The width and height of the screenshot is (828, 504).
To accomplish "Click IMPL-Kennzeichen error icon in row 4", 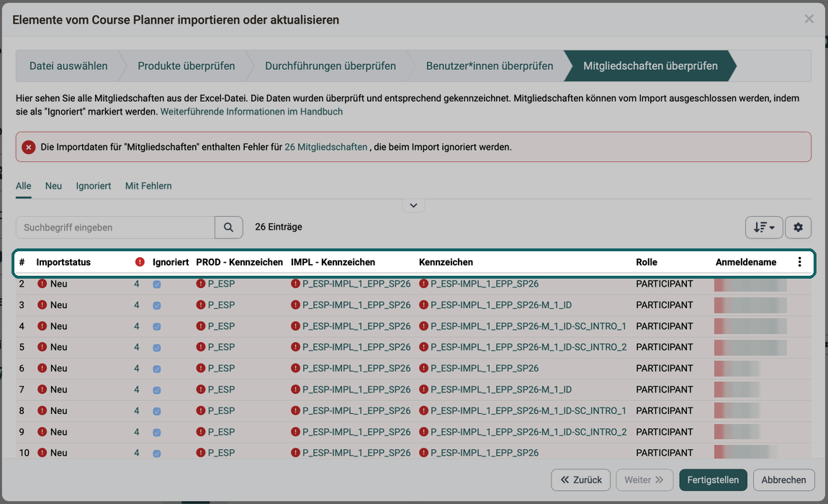I will coord(296,326).
